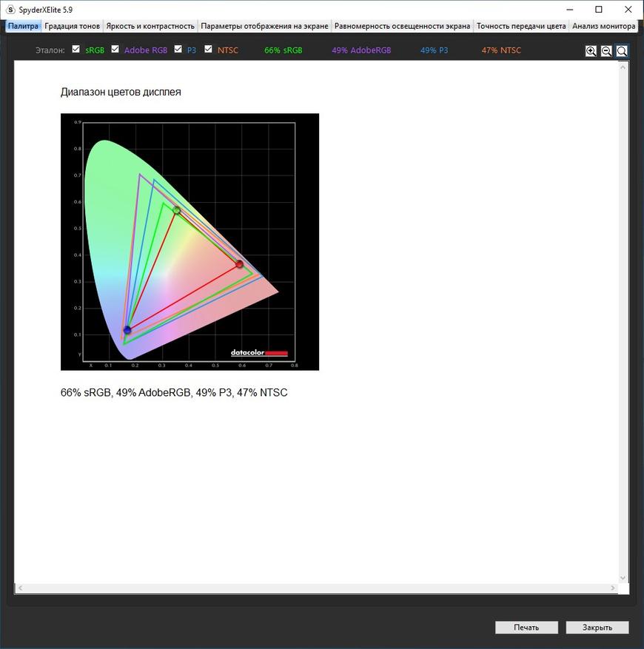Uncheck the sRGB reference checkbox

click(x=76, y=50)
